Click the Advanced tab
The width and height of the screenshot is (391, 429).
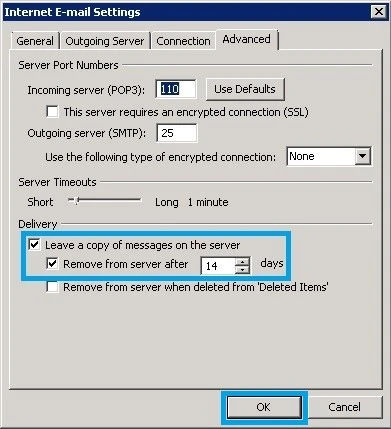click(x=247, y=39)
